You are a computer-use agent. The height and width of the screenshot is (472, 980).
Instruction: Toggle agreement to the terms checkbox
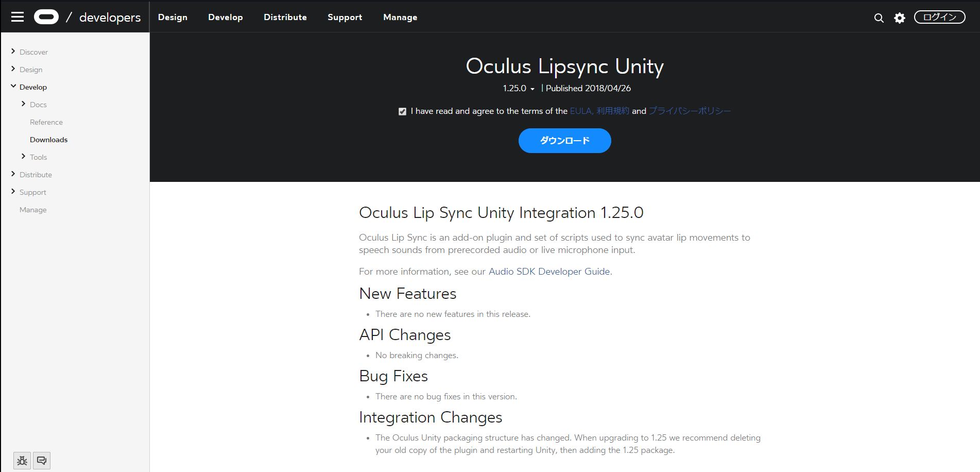tap(402, 111)
